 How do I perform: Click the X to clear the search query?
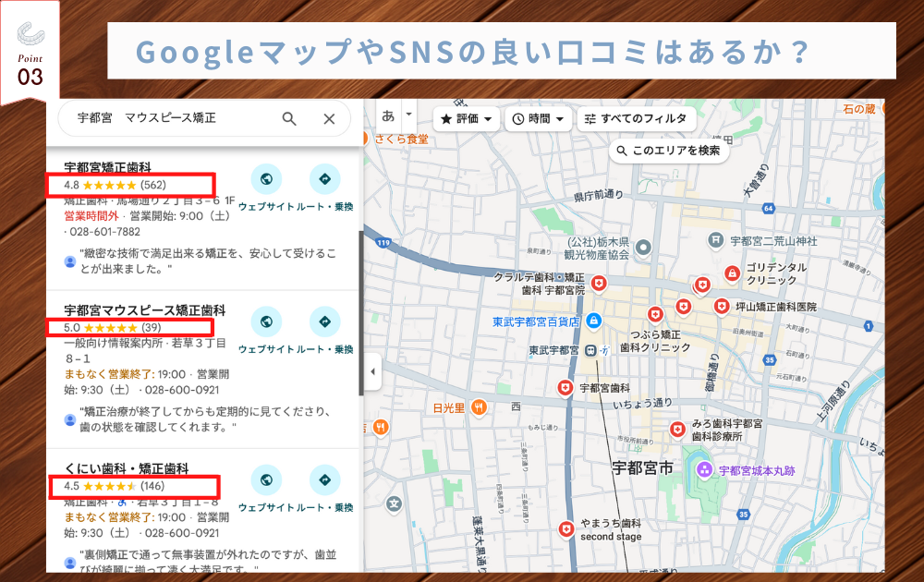pos(329,118)
